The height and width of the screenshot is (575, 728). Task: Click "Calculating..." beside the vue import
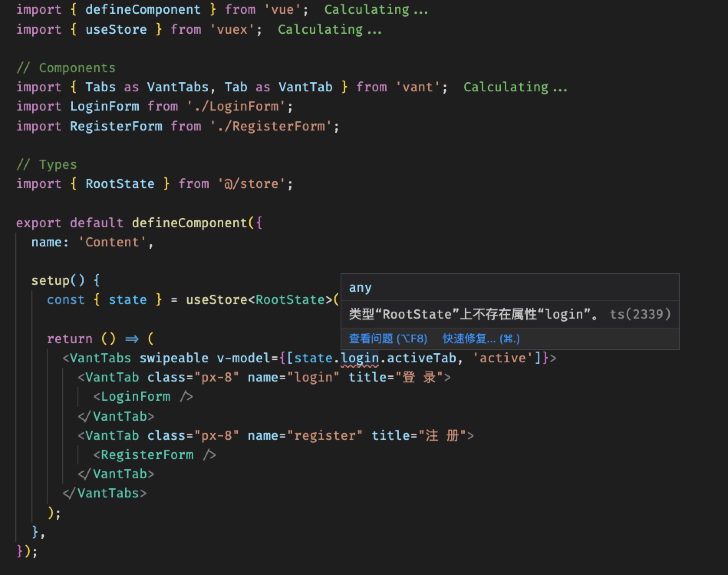coord(376,10)
